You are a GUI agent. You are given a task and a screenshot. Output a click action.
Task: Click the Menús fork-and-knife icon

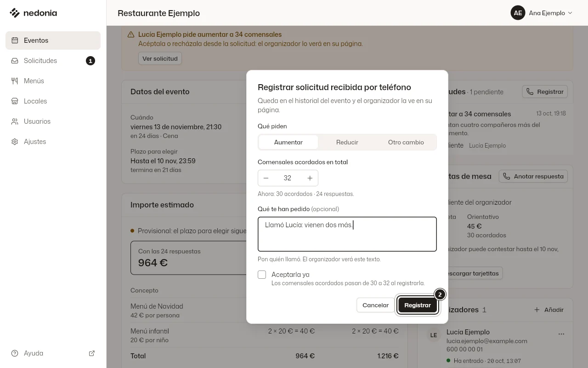[x=15, y=81]
